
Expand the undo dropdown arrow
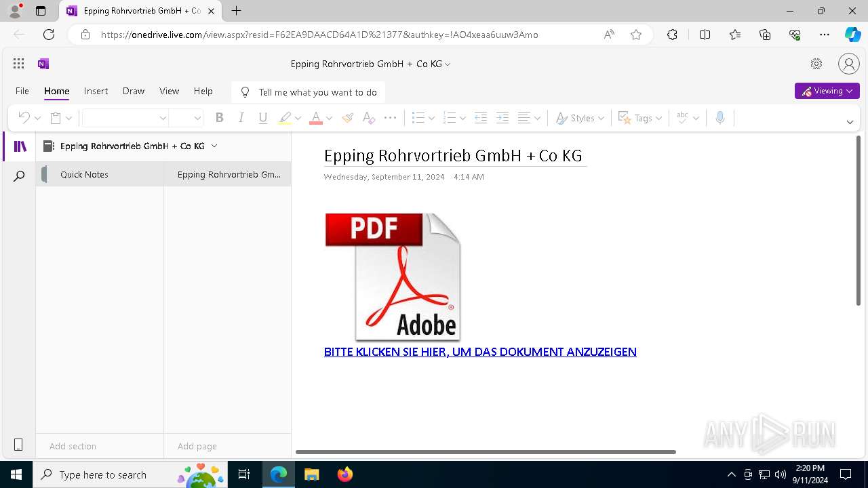click(x=37, y=118)
